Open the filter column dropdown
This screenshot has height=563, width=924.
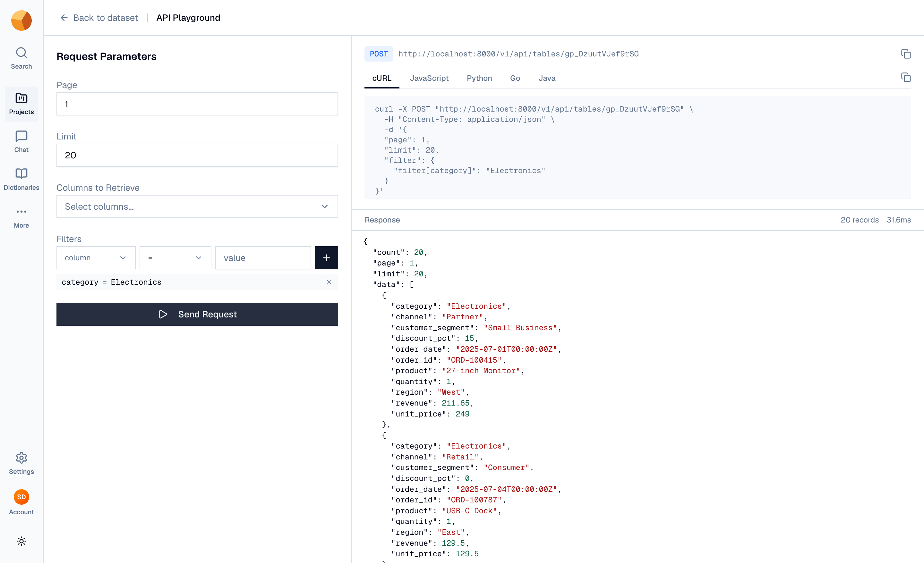point(96,258)
